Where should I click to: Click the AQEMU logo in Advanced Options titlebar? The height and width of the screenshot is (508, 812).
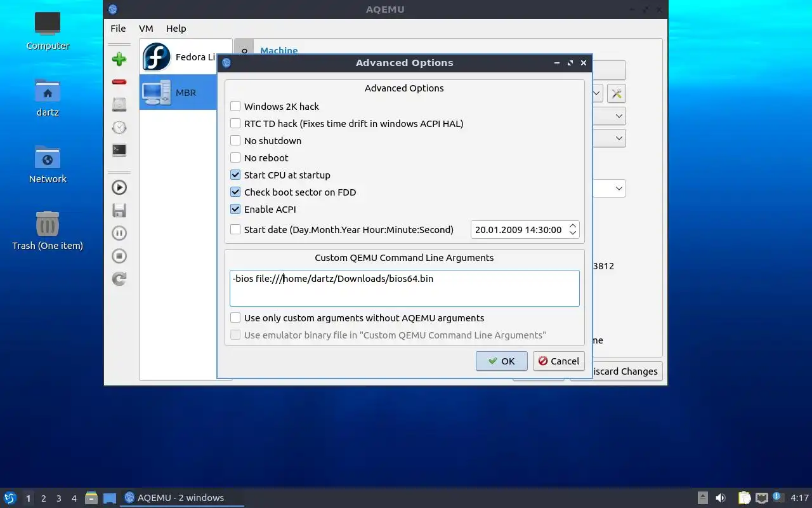226,63
